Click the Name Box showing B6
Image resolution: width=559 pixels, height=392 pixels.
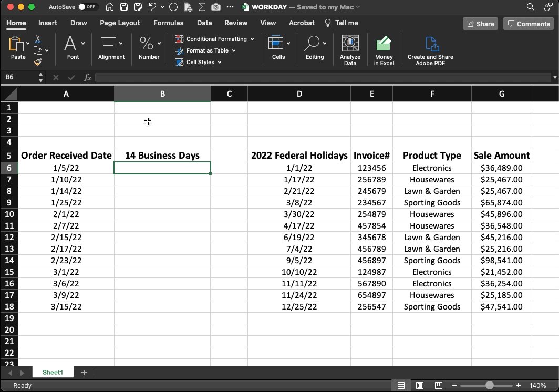tap(18, 77)
